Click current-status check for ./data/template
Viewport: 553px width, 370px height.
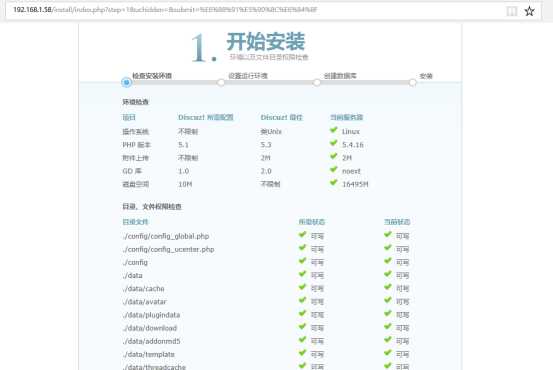(388, 353)
